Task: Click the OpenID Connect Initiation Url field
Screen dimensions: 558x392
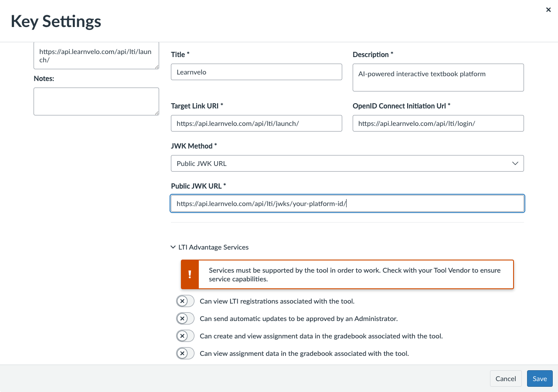Action: (438, 123)
